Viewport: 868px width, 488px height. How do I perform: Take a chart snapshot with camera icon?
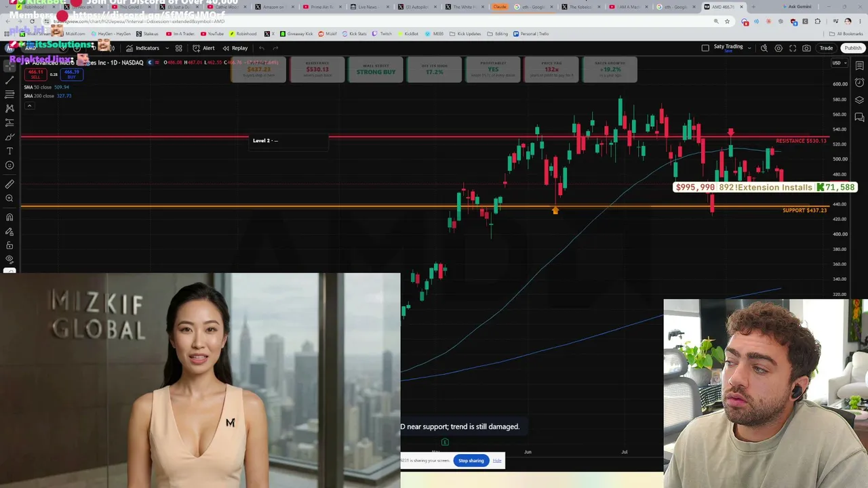coord(806,48)
